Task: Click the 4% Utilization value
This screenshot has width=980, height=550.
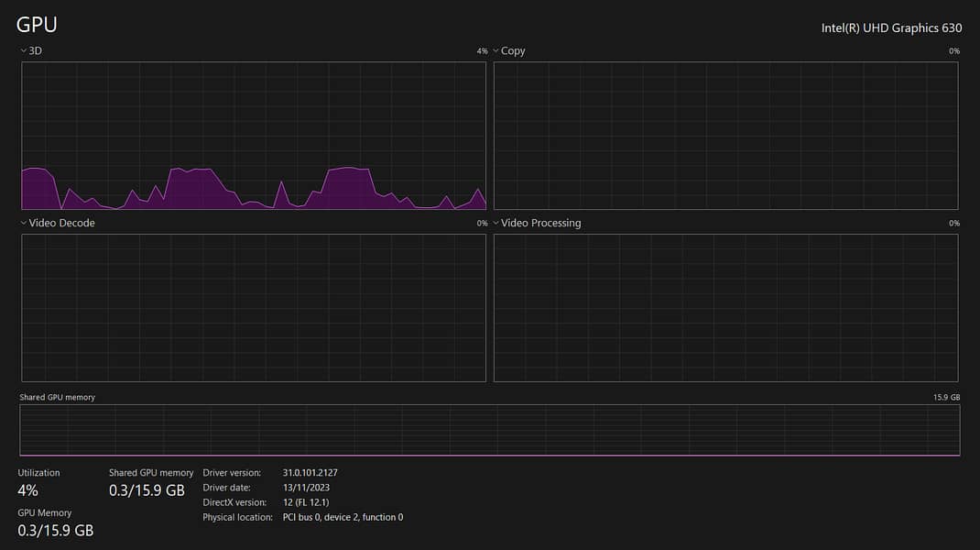Action: [x=28, y=490]
